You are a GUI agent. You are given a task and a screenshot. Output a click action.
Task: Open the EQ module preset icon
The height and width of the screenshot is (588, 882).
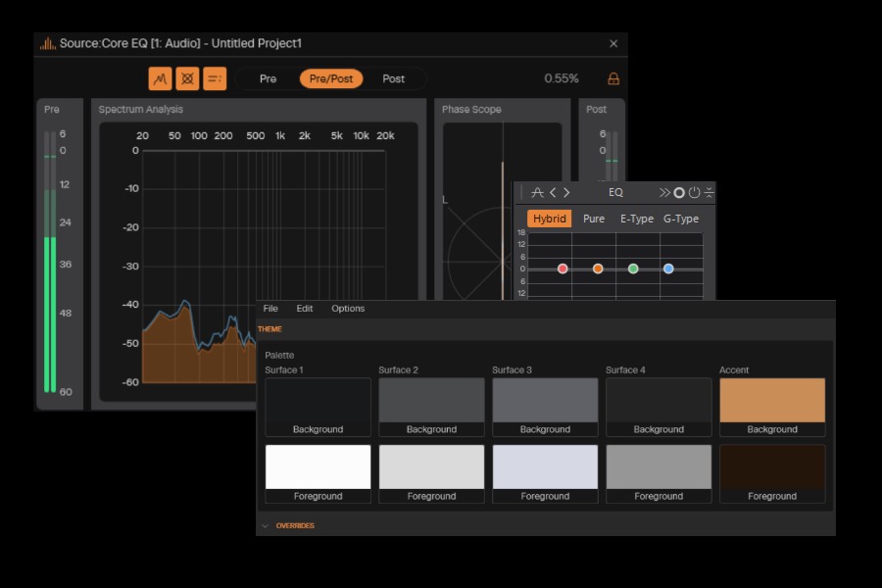pyautogui.click(x=537, y=192)
